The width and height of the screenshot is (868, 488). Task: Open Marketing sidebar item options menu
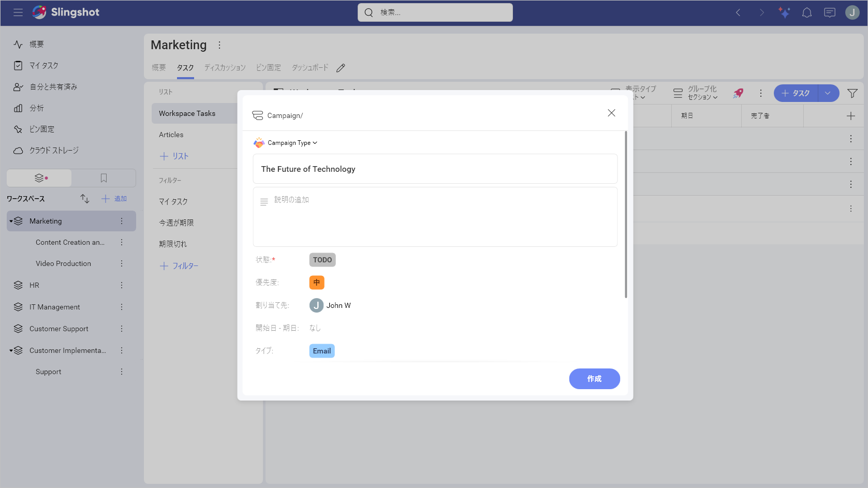(x=122, y=221)
